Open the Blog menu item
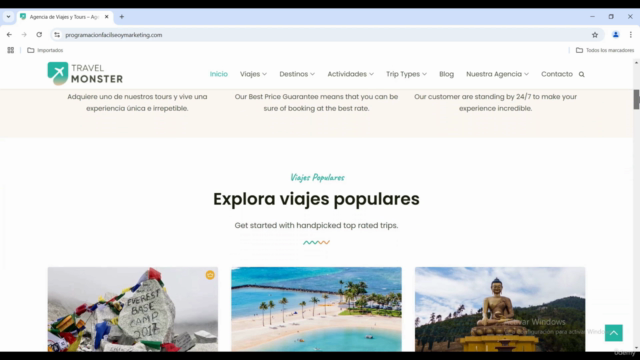640x360 pixels. pos(447,74)
